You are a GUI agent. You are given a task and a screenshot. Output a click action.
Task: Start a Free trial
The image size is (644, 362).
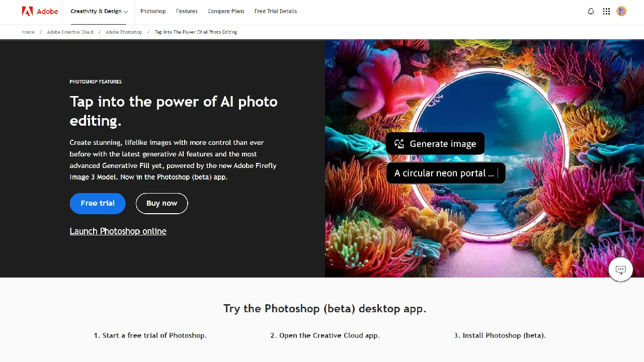(x=97, y=203)
